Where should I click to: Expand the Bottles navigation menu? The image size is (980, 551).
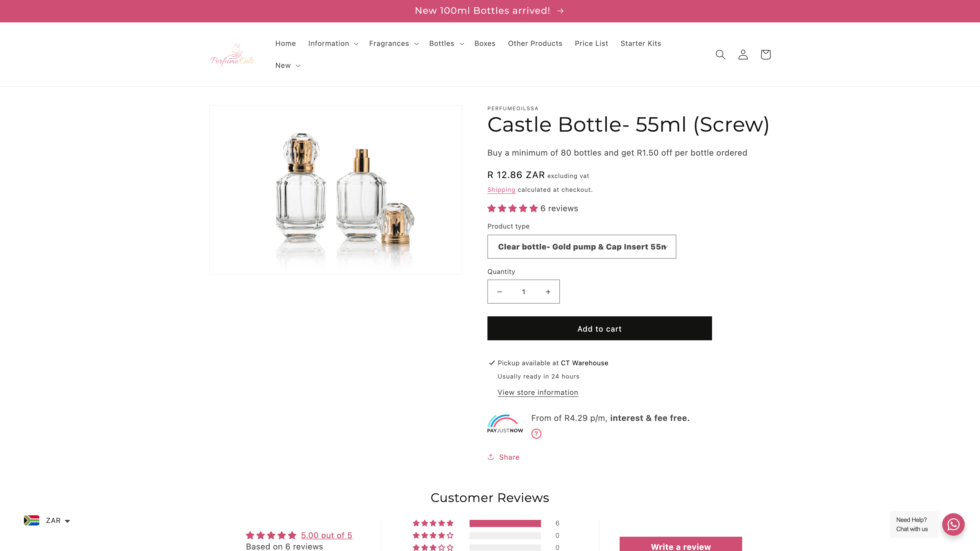[446, 43]
